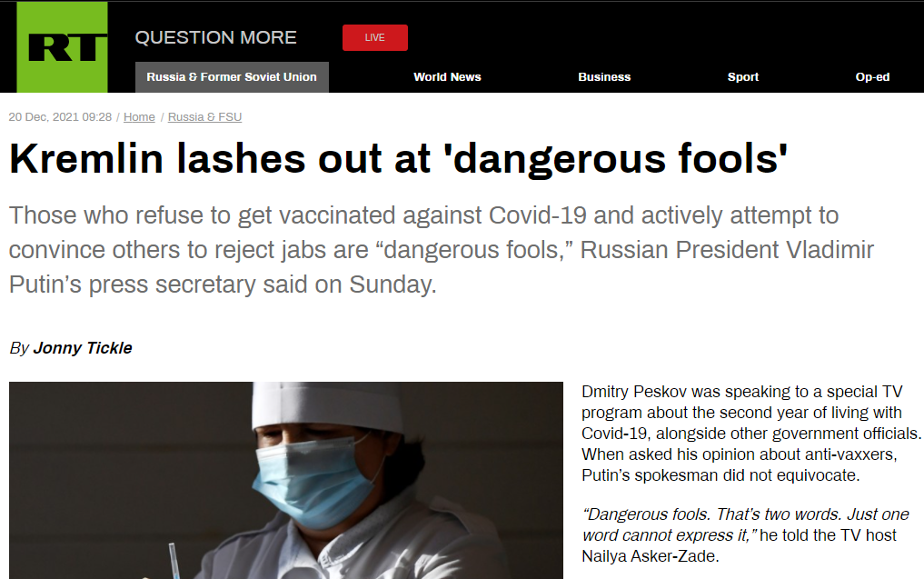Follow the Home breadcrumb link
Image resolution: width=924 pixels, height=579 pixels.
pos(139,116)
